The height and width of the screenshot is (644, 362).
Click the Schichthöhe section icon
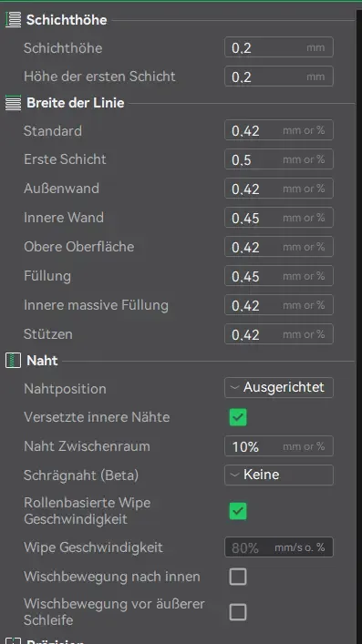[x=13, y=20]
